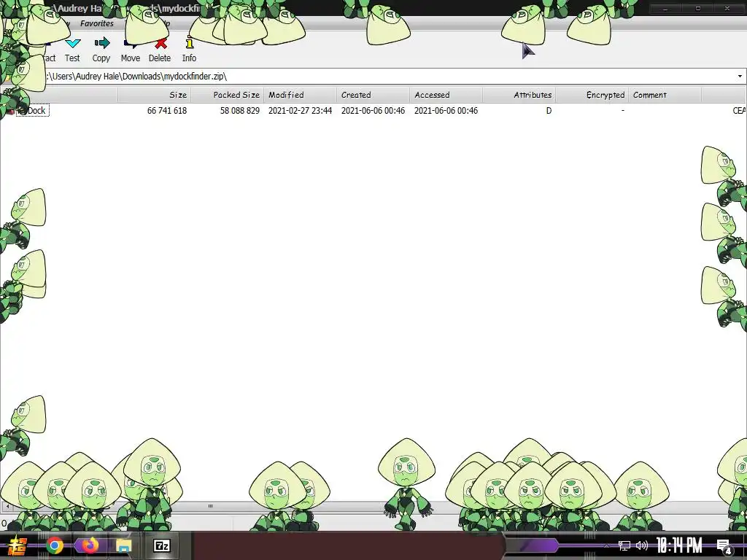Switch to the 7-Zip taskbar button

click(x=162, y=545)
